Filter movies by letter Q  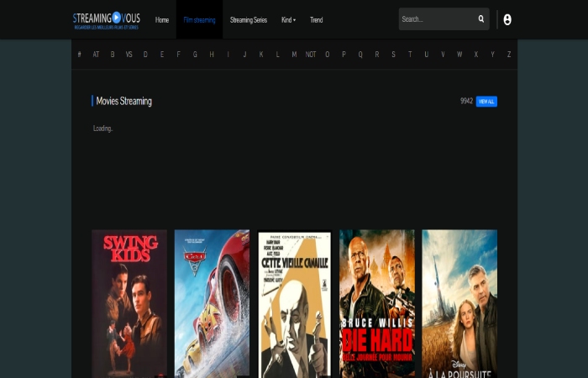click(360, 55)
